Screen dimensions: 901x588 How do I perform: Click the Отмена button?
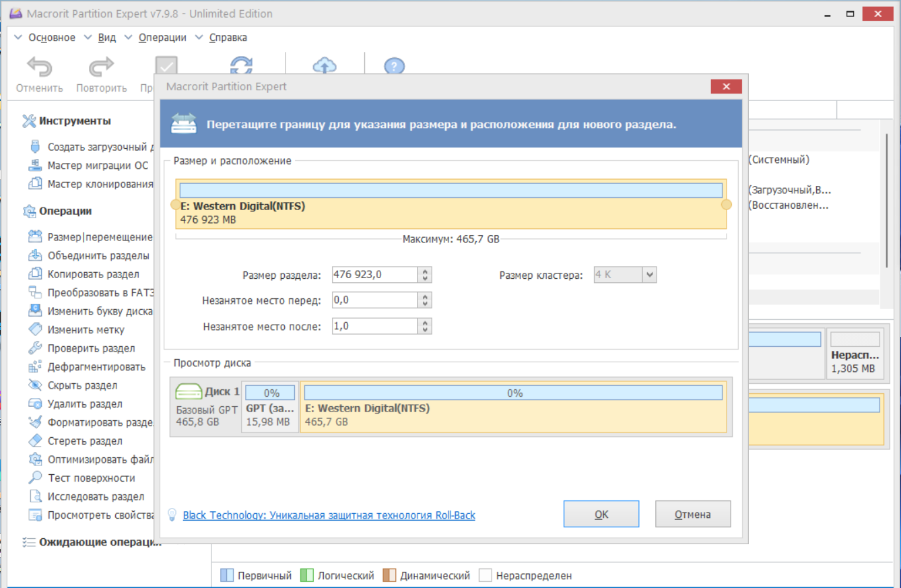(693, 514)
